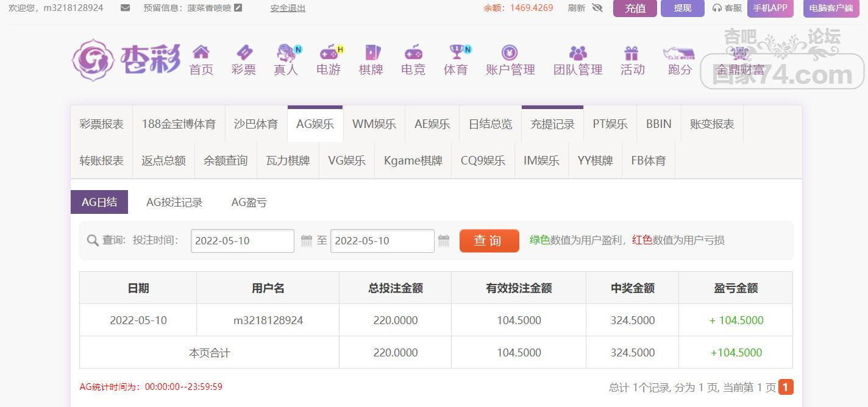Viewport: 868px width, 407px height.
Task: Switch to 瓦力棋牌 tab
Action: pos(288,161)
